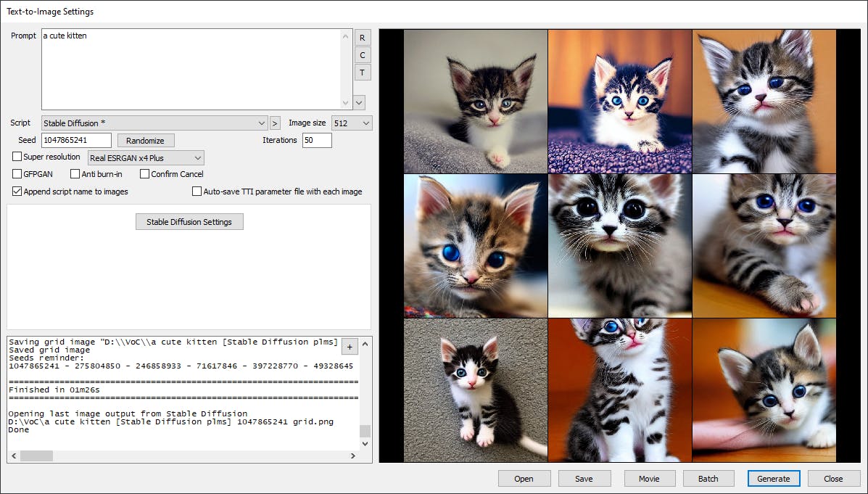868x494 pixels.
Task: Click the Iterations input field
Action: [x=317, y=140]
